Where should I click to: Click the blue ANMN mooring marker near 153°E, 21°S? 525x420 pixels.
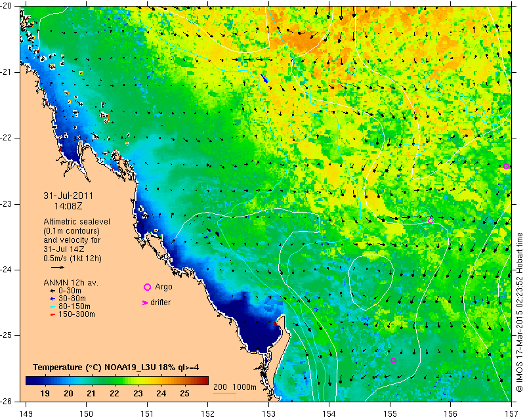pos(264,78)
